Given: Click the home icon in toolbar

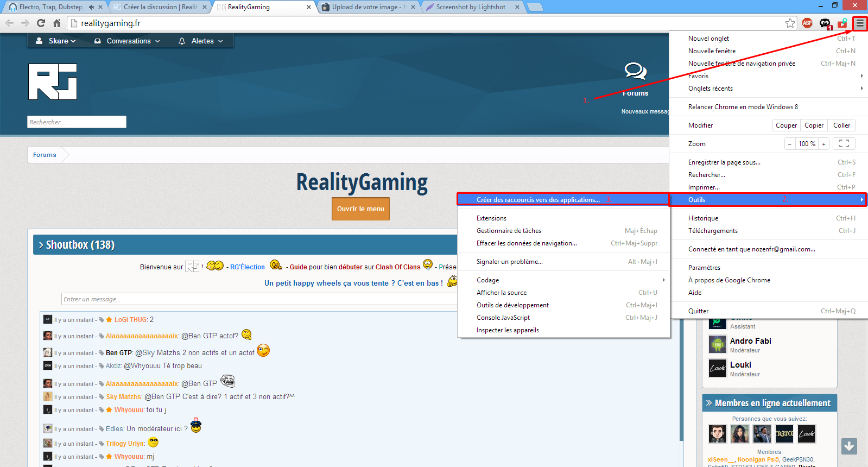Looking at the screenshot, I should point(56,23).
